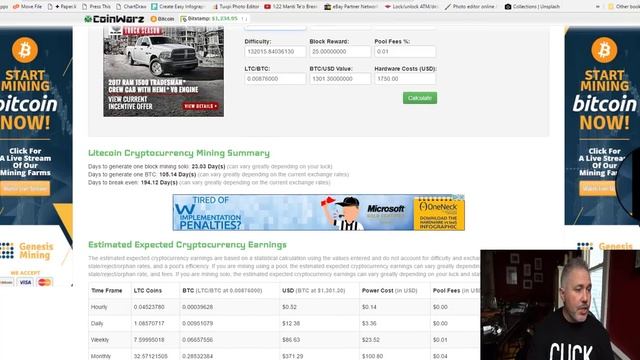Viewport: 640px width, 360px height.
Task: Click the CoinWarz logo
Action: coord(114,19)
